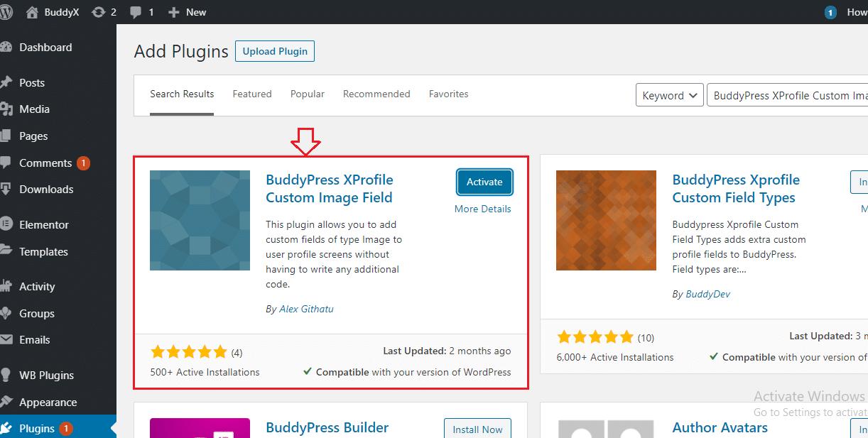Open the + New admin bar menu

coord(186,11)
